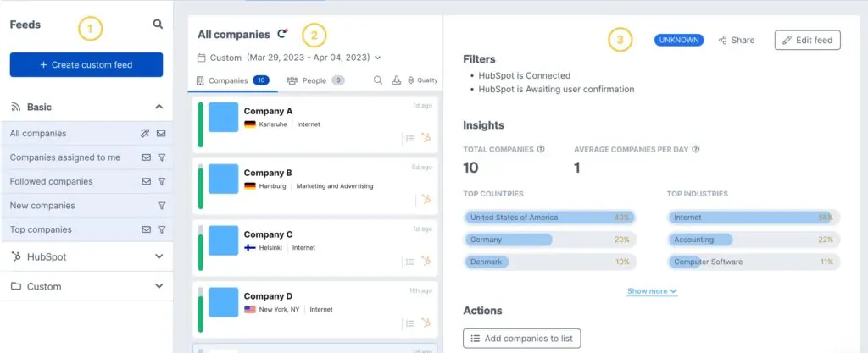Viewport: 868px width, 353px height.
Task: Click 'HubSpot is Connected' filter text
Action: 524,75
